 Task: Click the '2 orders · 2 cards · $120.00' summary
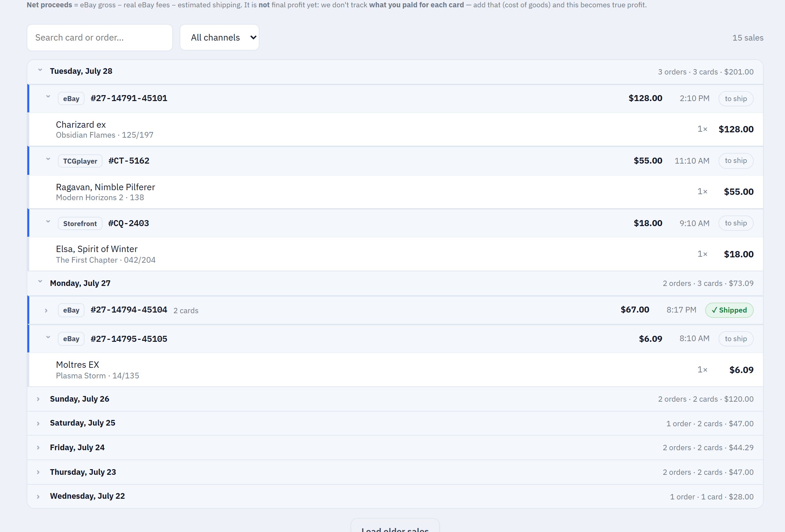click(706, 399)
